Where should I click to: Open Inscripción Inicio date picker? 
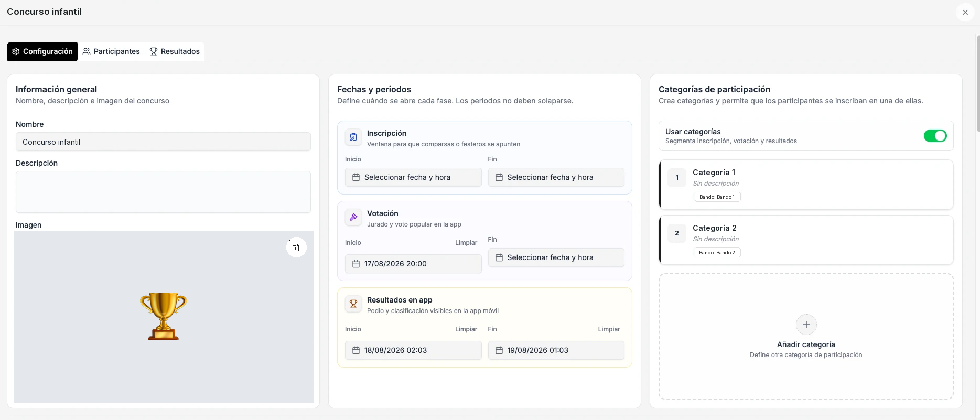(x=413, y=177)
